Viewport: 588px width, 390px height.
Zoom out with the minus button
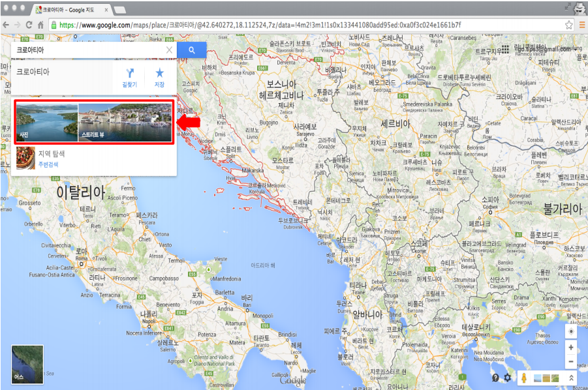[571, 361]
